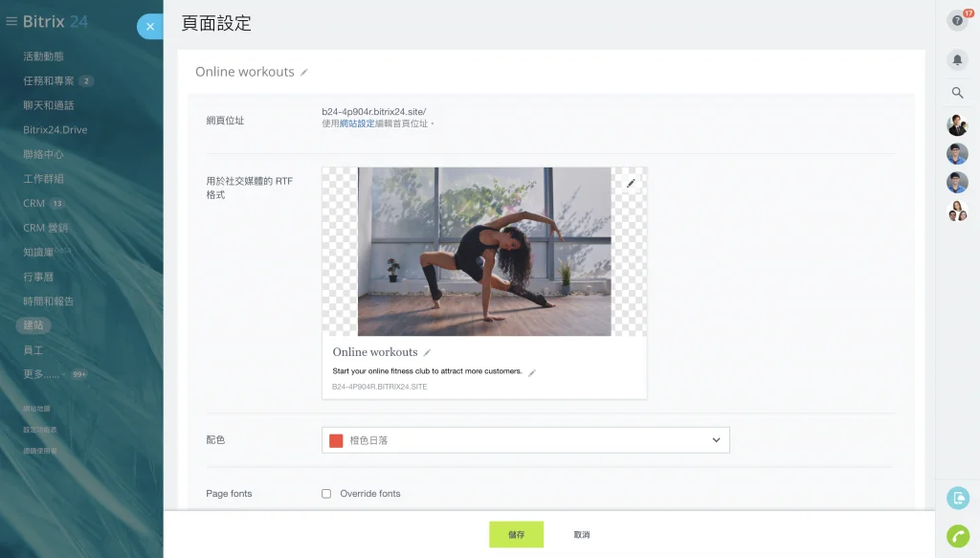
Task: Go to CRM 營銷 menu item
Action: (46, 228)
